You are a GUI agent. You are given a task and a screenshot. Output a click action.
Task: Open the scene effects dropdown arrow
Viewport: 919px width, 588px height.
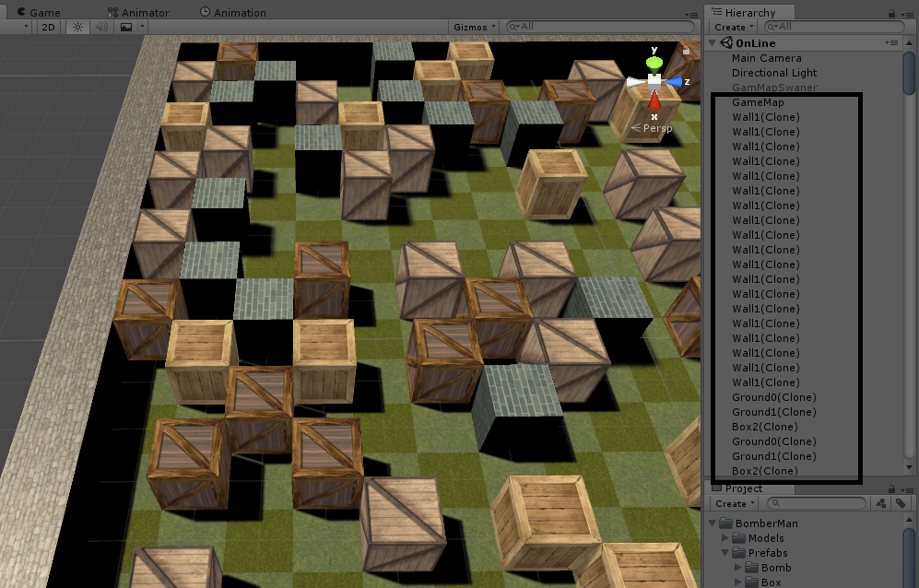pos(142,27)
